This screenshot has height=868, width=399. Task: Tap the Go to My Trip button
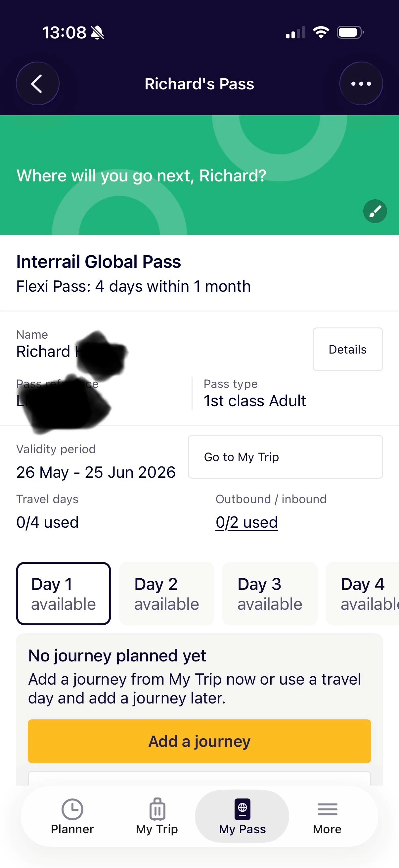(285, 457)
